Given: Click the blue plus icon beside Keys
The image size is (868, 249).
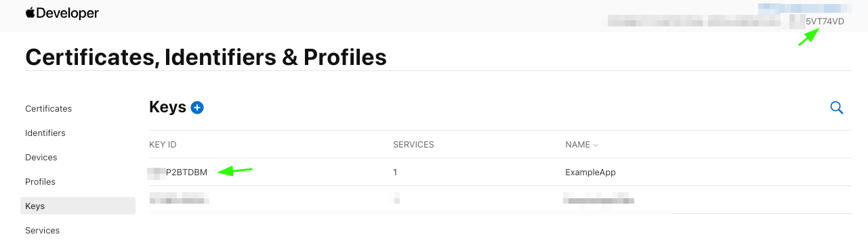Looking at the screenshot, I should (x=197, y=108).
